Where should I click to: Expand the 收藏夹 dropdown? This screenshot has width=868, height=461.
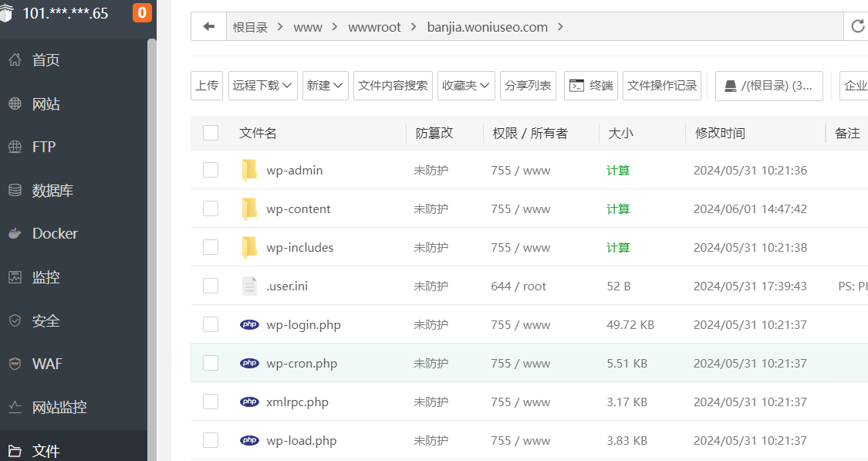[x=466, y=86]
